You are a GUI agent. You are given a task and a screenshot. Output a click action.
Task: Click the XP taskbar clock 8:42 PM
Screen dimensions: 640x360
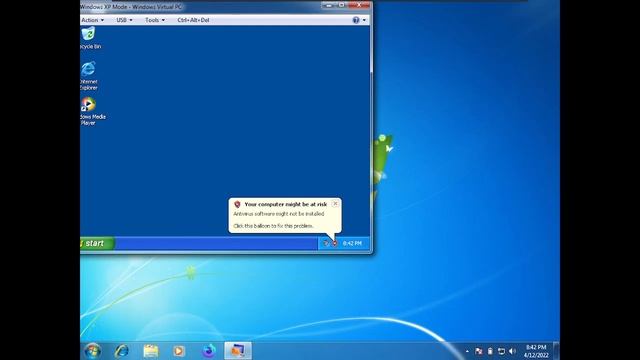click(352, 243)
